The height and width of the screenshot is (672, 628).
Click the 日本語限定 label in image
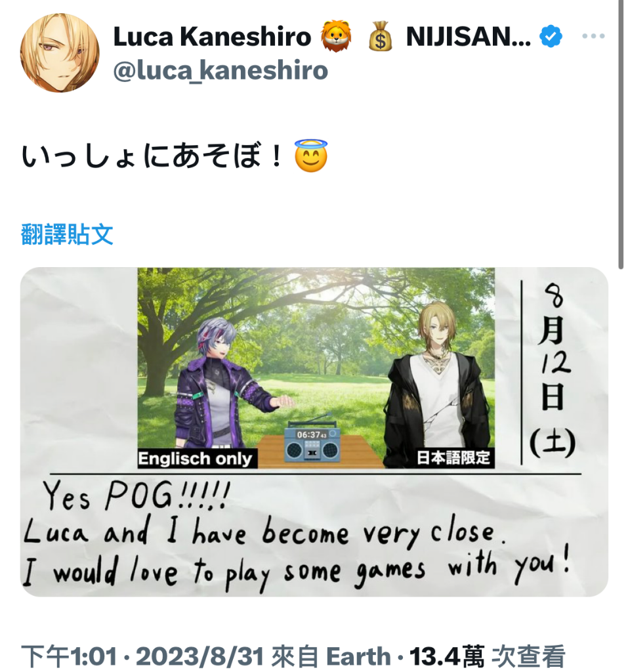(453, 457)
